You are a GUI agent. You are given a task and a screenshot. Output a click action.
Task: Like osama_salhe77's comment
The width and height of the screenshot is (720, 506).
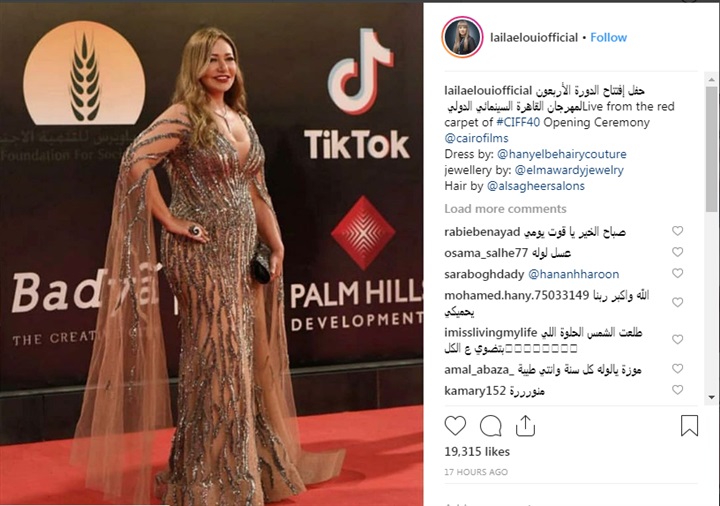click(677, 252)
